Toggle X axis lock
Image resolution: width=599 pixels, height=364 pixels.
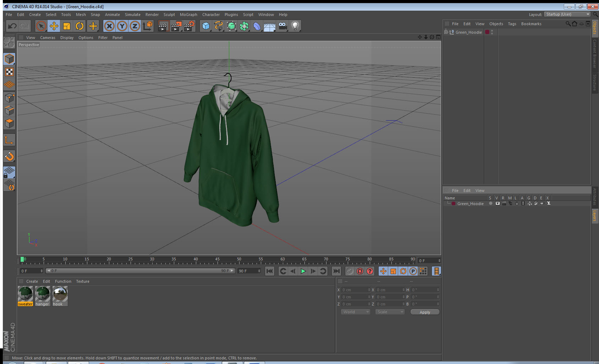109,26
